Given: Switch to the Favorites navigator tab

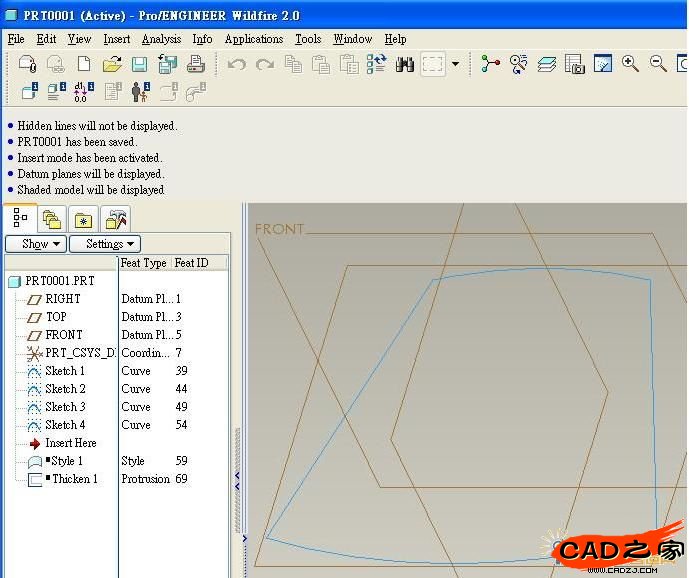Looking at the screenshot, I should 84,218.
